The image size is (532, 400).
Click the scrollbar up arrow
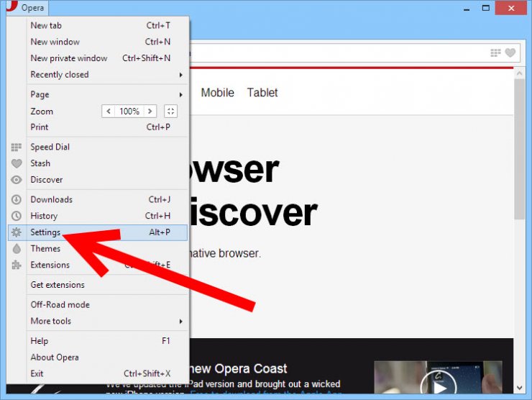tap(519, 73)
